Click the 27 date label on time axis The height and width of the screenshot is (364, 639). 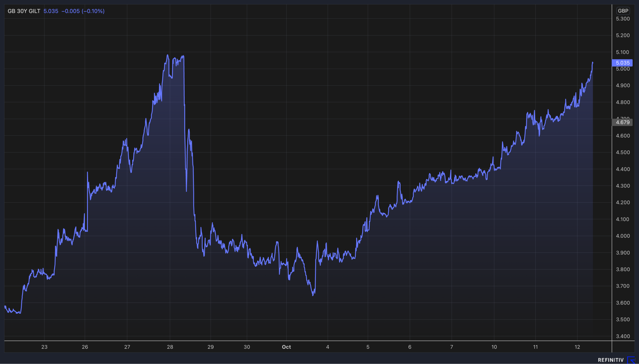click(x=127, y=347)
